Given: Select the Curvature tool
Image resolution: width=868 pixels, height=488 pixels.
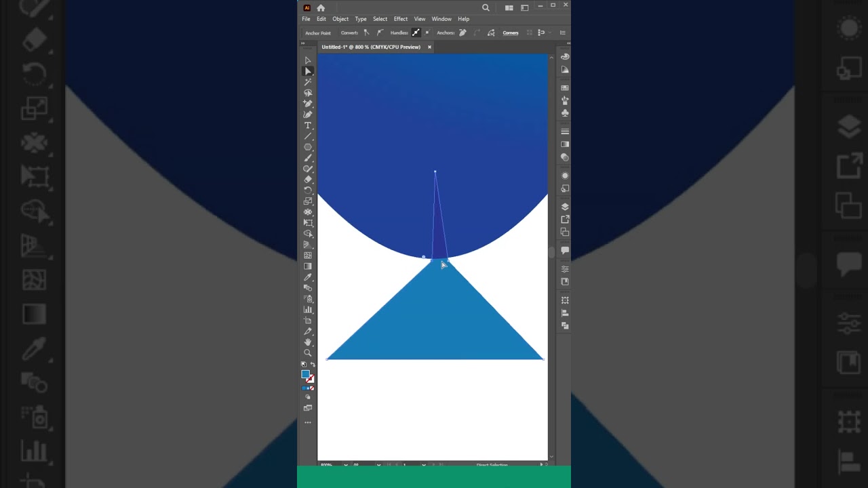Looking at the screenshot, I should [x=308, y=115].
